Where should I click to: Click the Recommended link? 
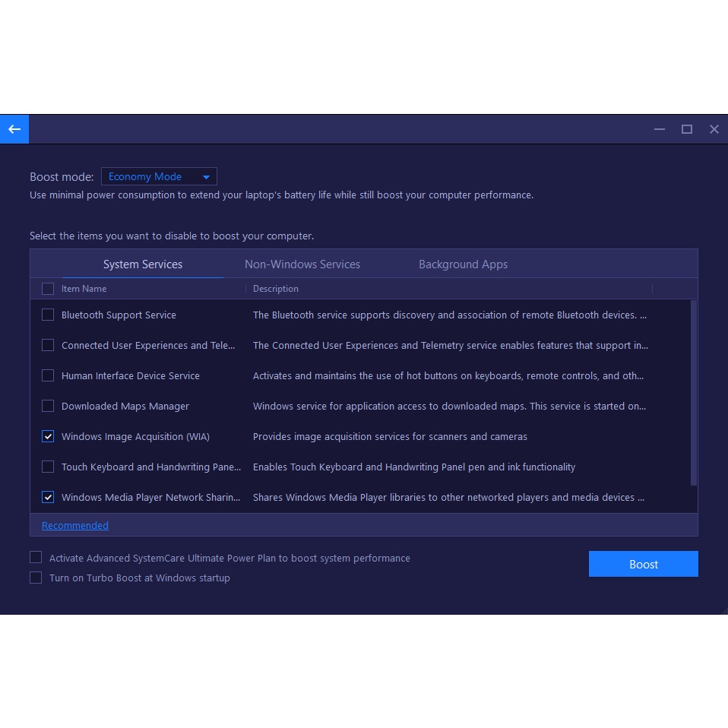tap(75, 525)
